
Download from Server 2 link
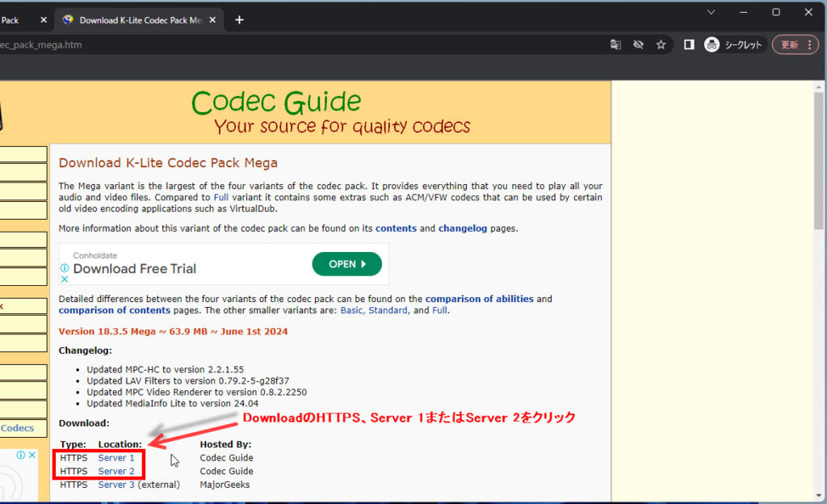pyautogui.click(x=116, y=471)
